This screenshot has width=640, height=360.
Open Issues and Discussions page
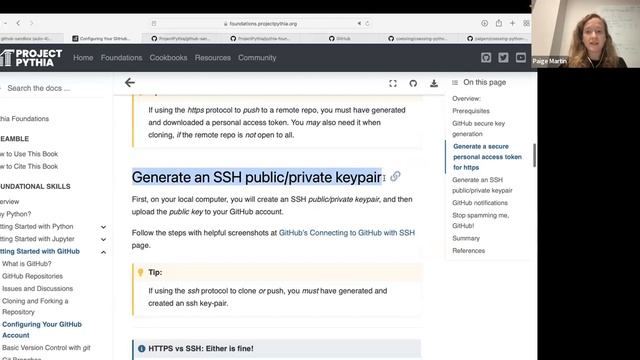point(37,289)
